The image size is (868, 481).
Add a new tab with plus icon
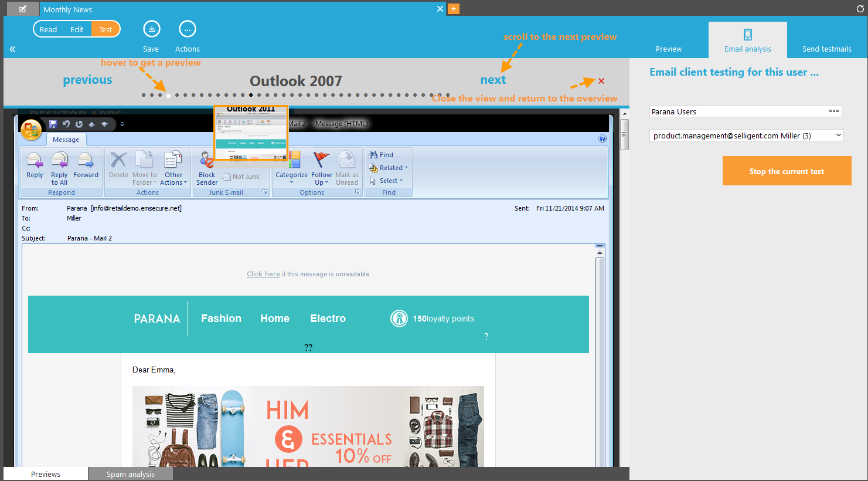[454, 9]
